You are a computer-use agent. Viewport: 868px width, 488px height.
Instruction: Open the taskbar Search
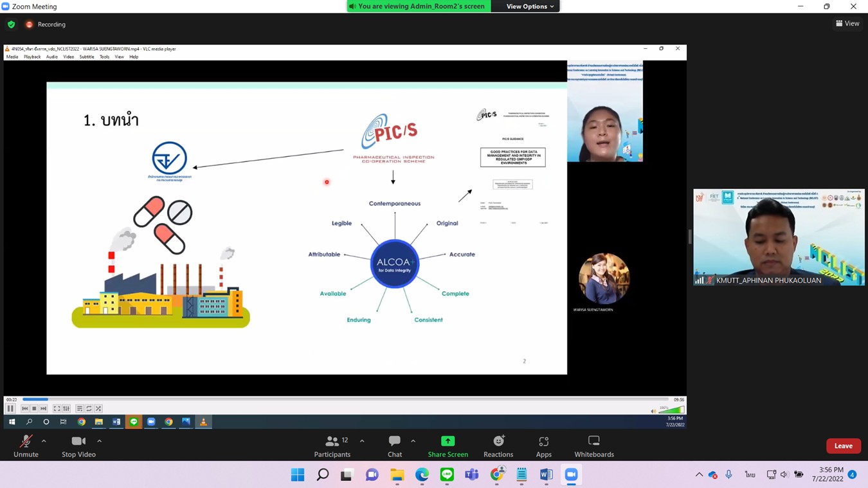[323, 475]
